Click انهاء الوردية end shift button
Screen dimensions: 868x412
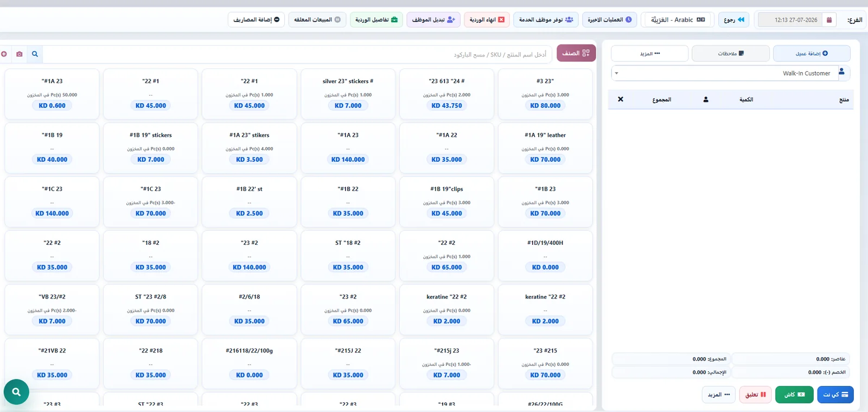[487, 20]
